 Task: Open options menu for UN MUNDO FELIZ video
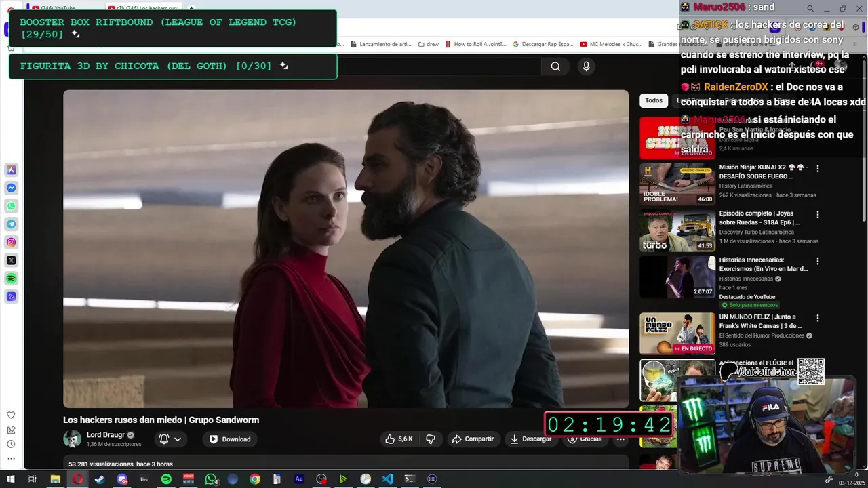tap(818, 318)
